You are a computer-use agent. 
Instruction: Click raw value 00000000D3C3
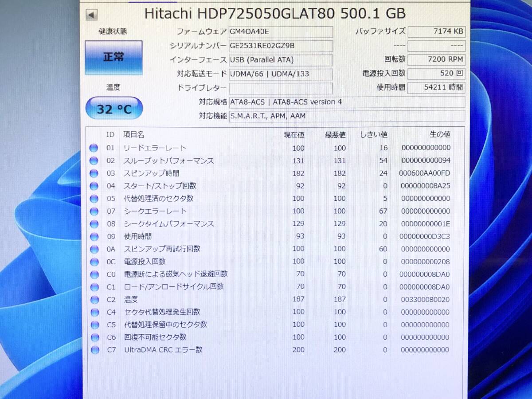click(x=425, y=237)
